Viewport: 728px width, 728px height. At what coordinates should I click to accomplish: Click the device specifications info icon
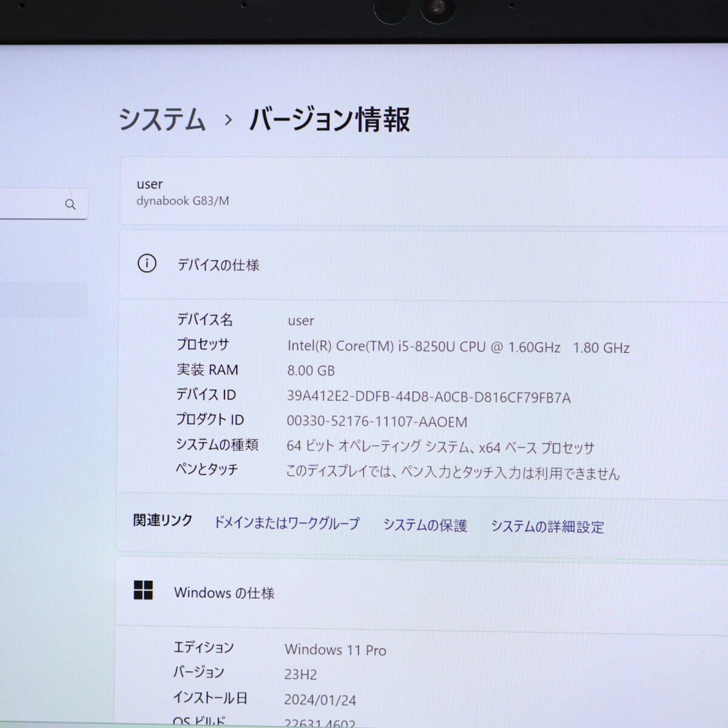point(147,263)
